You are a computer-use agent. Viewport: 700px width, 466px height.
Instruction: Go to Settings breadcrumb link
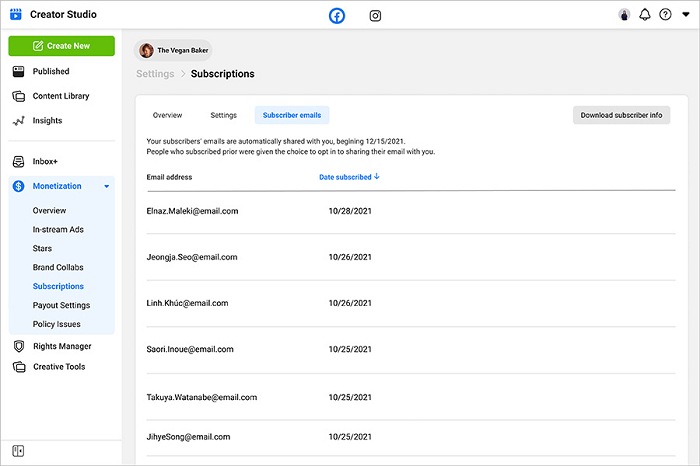point(153,74)
